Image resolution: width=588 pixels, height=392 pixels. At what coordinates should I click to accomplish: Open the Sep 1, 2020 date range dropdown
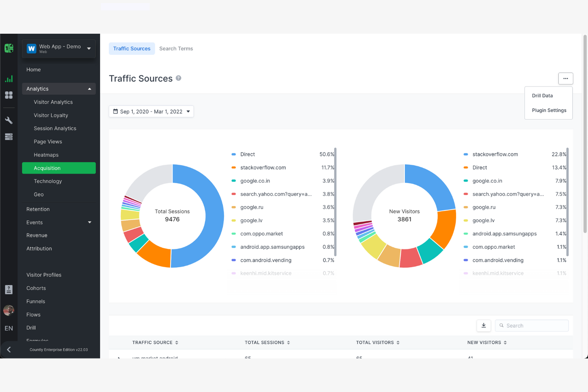[x=151, y=111]
